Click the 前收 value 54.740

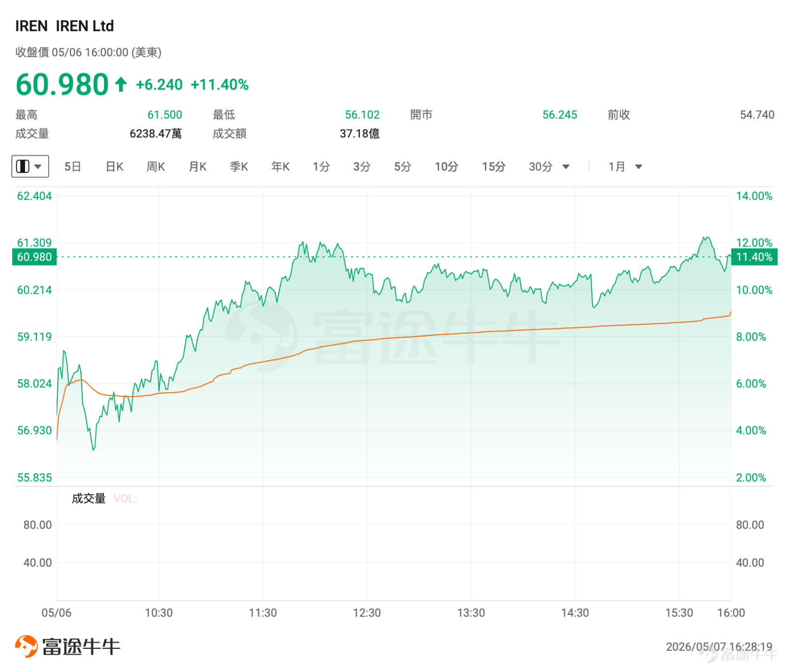tap(757, 115)
